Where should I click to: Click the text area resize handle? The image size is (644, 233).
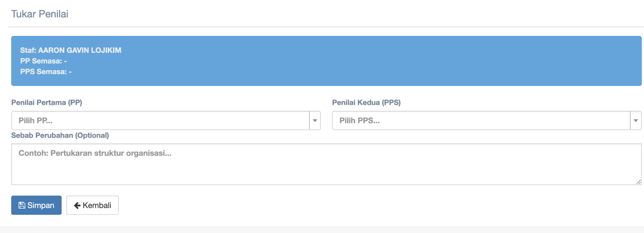click(638, 182)
